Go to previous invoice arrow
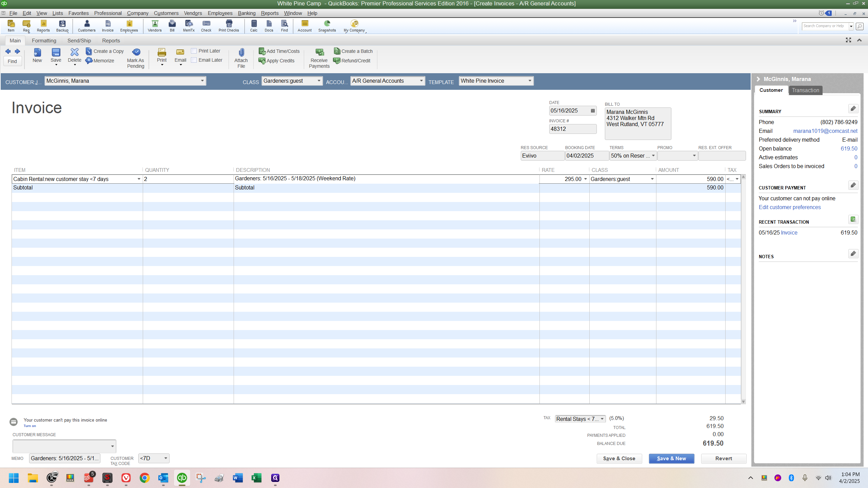Viewport: 868px width, 488px height. 8,51
